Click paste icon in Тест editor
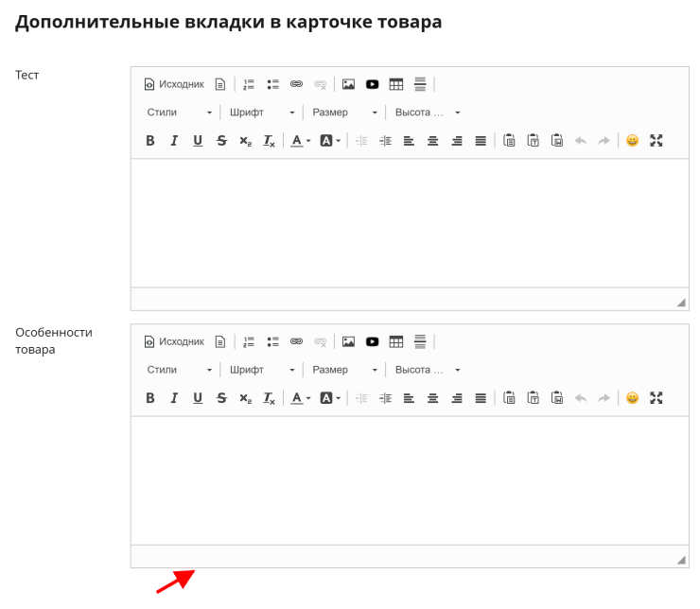The width and height of the screenshot is (700, 609). point(509,141)
